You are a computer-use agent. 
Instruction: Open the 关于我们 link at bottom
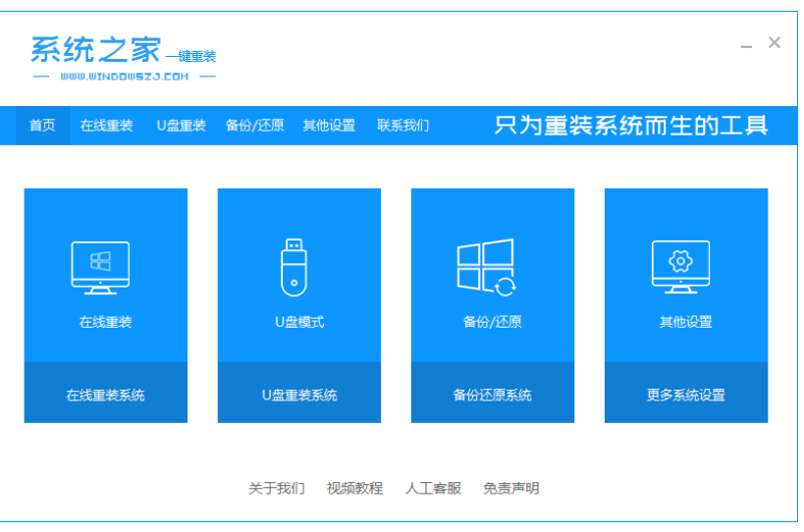tap(276, 488)
